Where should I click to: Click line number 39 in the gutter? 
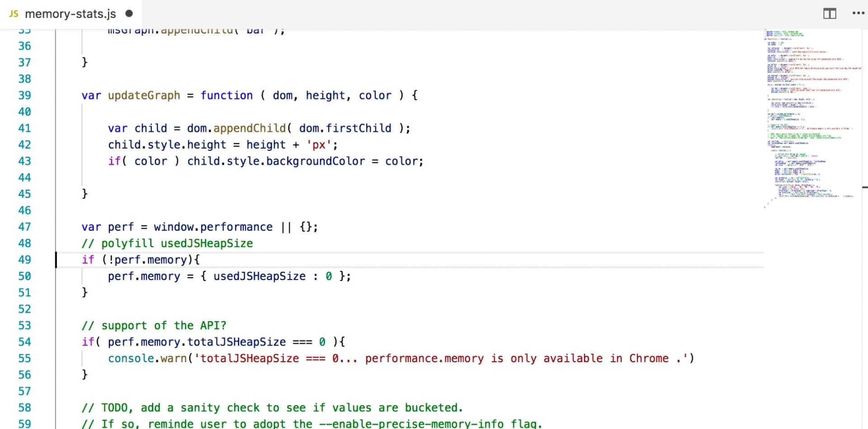click(x=25, y=95)
